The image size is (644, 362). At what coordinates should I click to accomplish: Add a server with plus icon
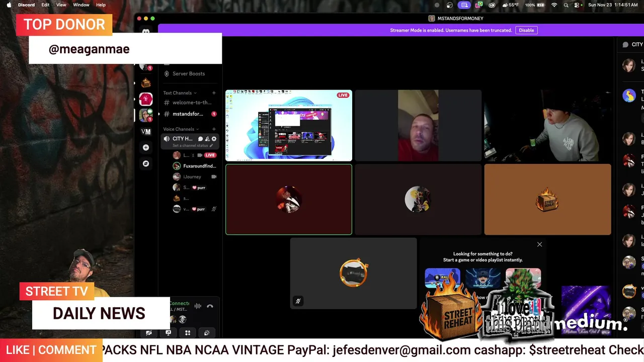tap(146, 148)
